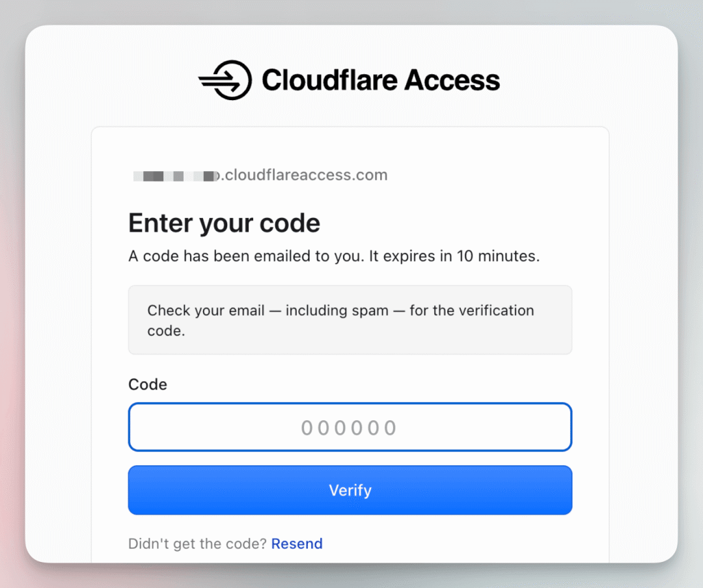703x588 pixels.
Task: Click the Enter your code heading
Action: pyautogui.click(x=224, y=223)
